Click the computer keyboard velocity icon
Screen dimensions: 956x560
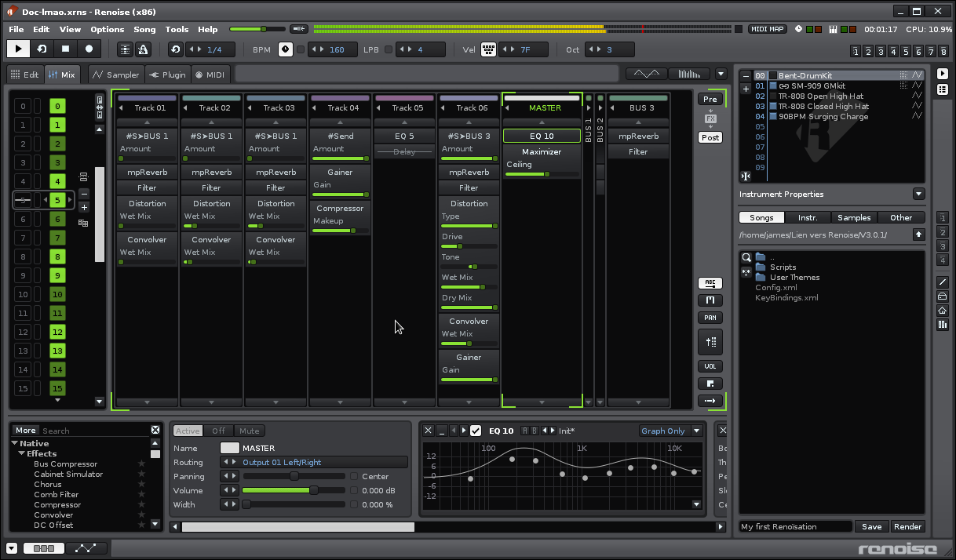click(x=488, y=49)
